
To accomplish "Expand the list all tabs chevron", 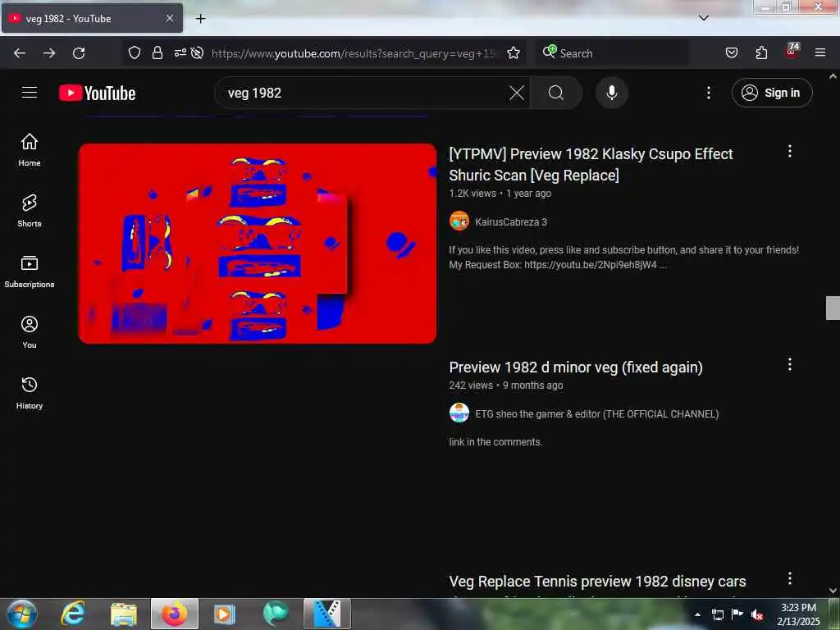I will [703, 18].
